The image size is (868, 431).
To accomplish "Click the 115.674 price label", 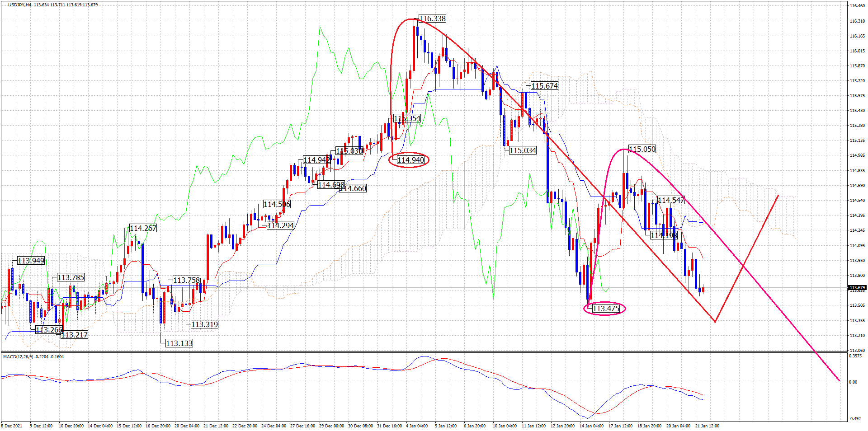I will [x=544, y=86].
